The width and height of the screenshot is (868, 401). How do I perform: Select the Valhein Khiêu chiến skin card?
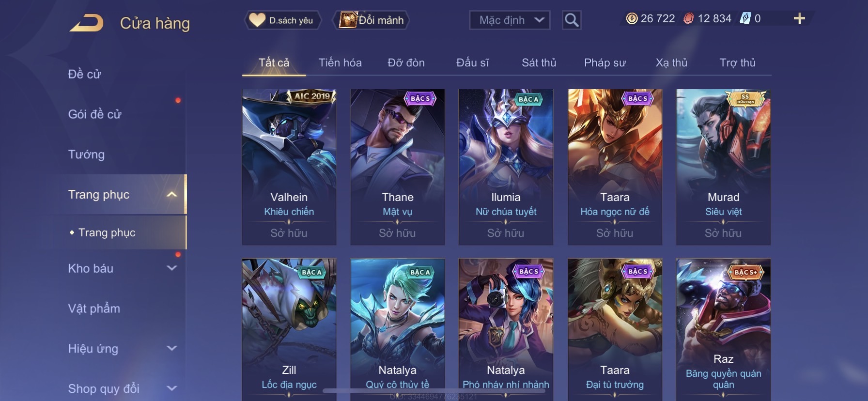289,167
